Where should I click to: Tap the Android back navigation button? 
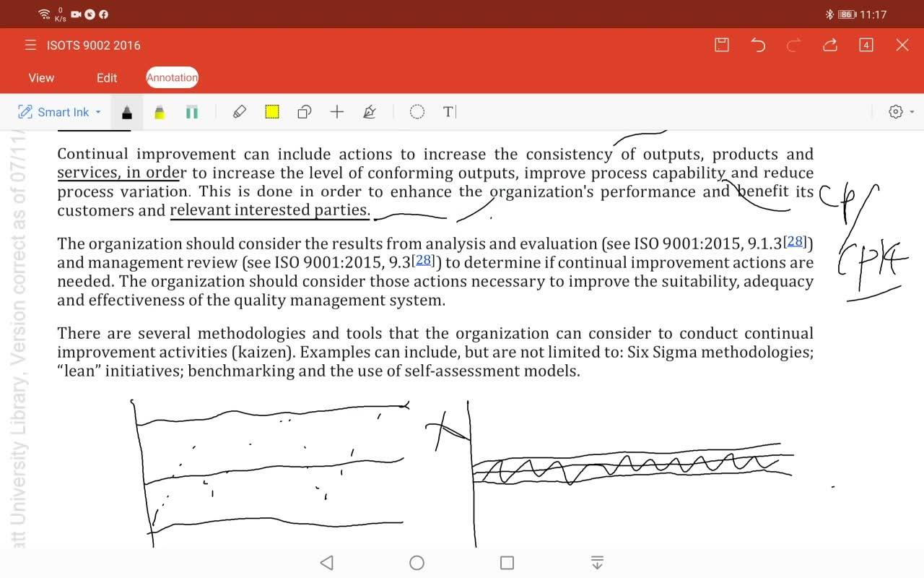coord(326,563)
